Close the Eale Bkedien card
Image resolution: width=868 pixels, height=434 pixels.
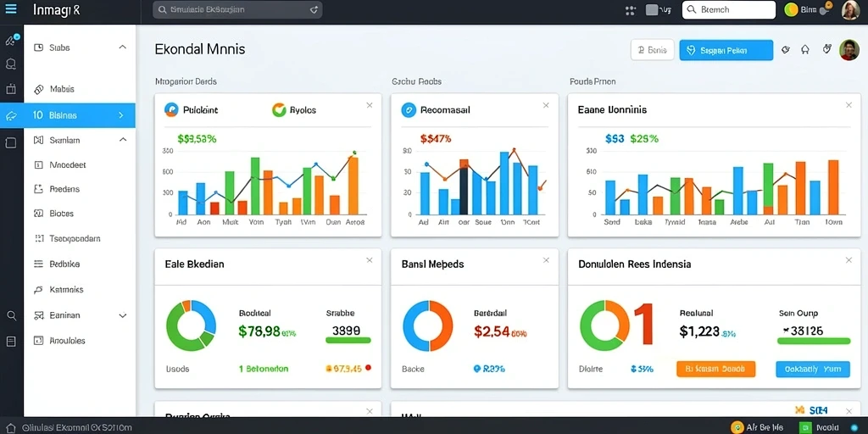(370, 260)
